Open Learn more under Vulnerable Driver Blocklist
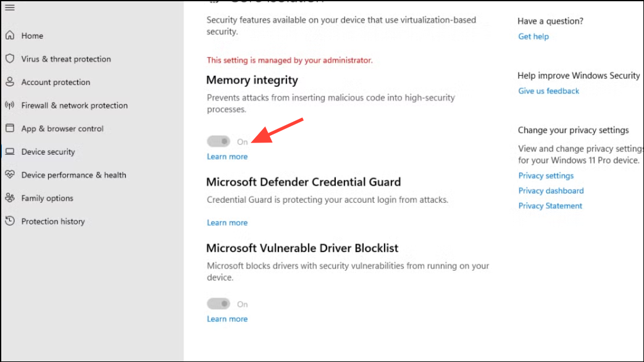The image size is (644, 362). pos(227,319)
